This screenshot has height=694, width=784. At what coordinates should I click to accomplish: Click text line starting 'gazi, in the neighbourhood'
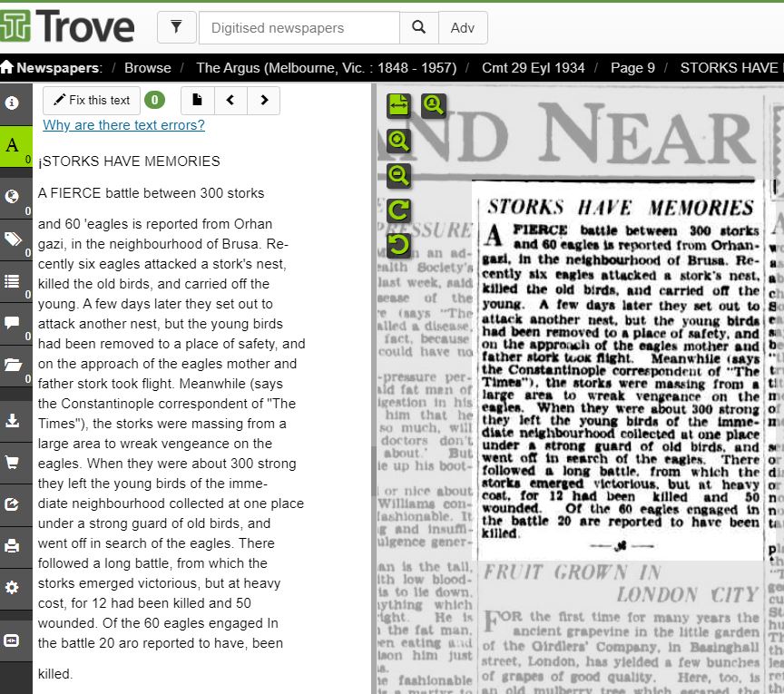[163, 244]
